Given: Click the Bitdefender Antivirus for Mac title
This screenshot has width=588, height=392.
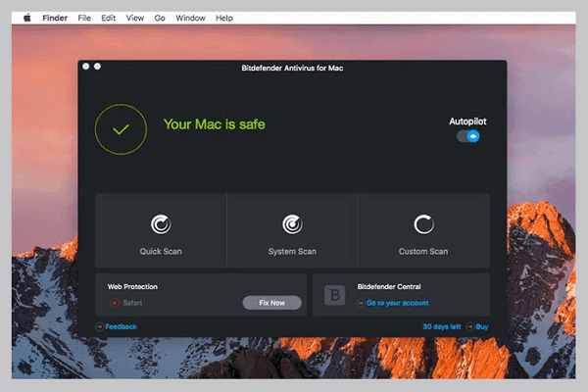Looking at the screenshot, I should click(292, 68).
